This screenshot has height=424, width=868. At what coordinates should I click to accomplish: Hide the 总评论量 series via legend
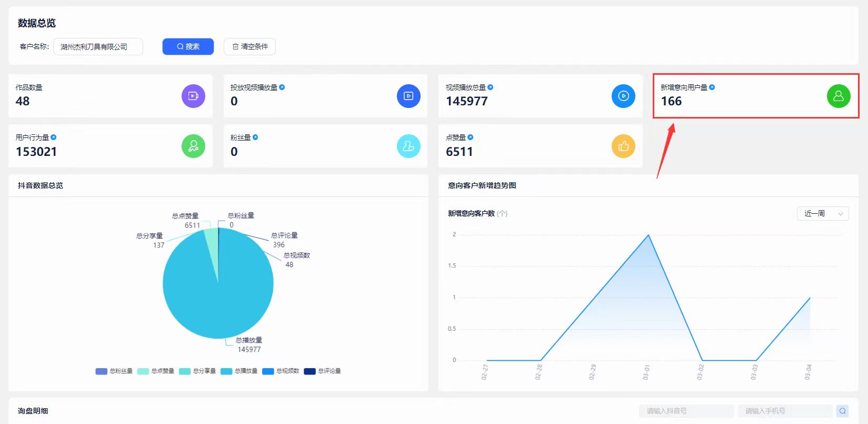[x=323, y=371]
